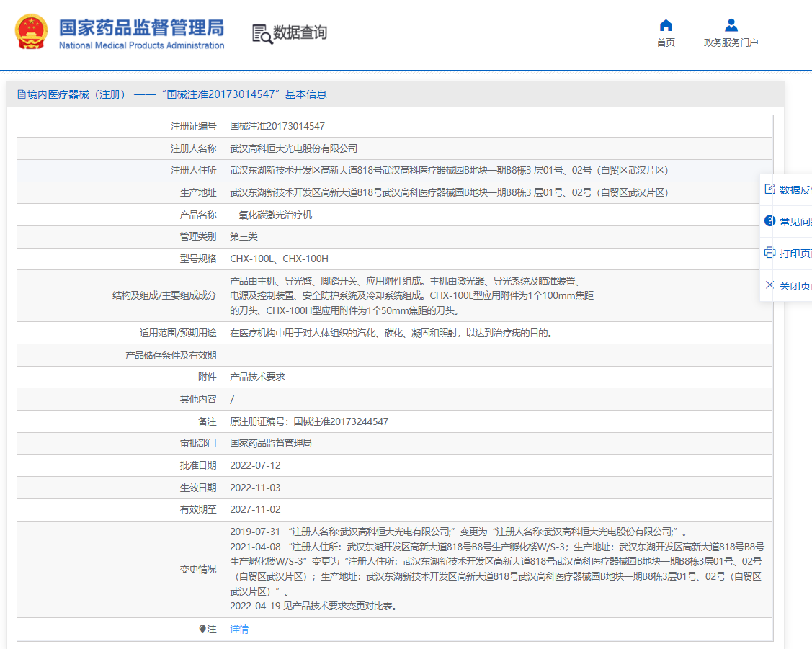Click expiry date 2027-11-02
The width and height of the screenshot is (812, 649).
click(x=255, y=509)
